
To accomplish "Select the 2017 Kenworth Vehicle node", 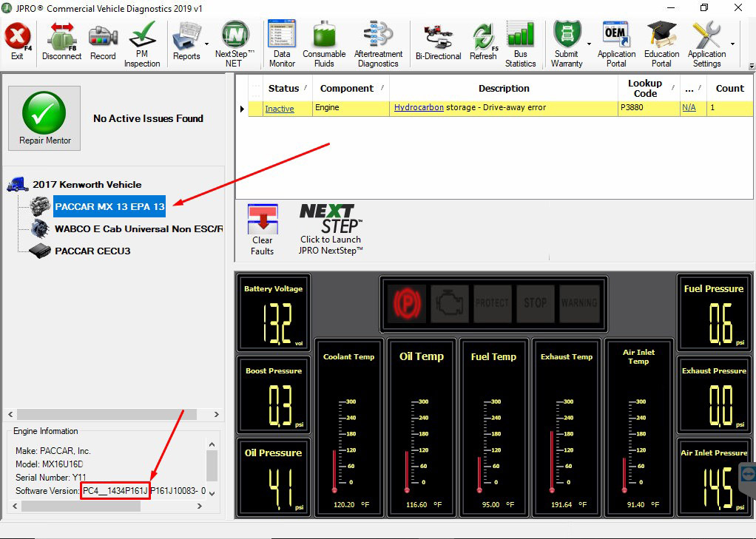I will (87, 185).
